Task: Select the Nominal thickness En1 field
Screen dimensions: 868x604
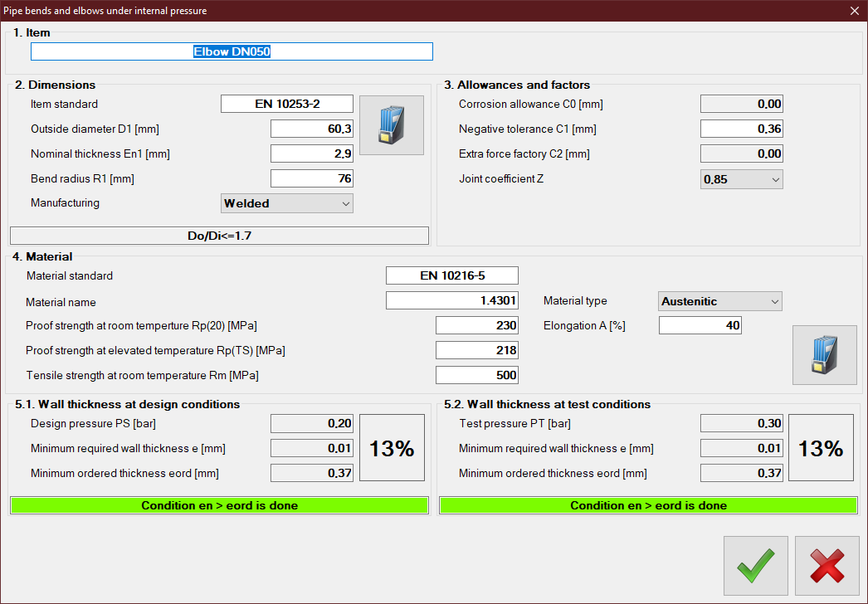Action: pos(311,154)
